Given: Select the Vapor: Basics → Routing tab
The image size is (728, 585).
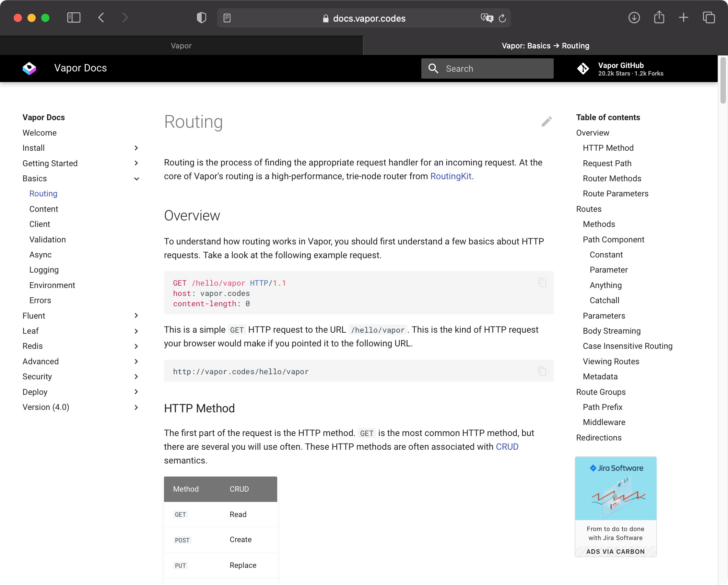Looking at the screenshot, I should click(x=545, y=46).
